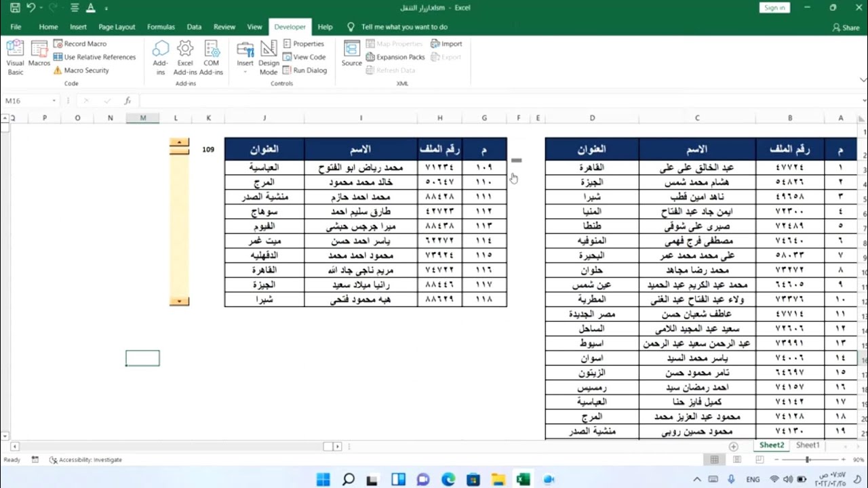Switch to Sheet1 tab

click(808, 445)
